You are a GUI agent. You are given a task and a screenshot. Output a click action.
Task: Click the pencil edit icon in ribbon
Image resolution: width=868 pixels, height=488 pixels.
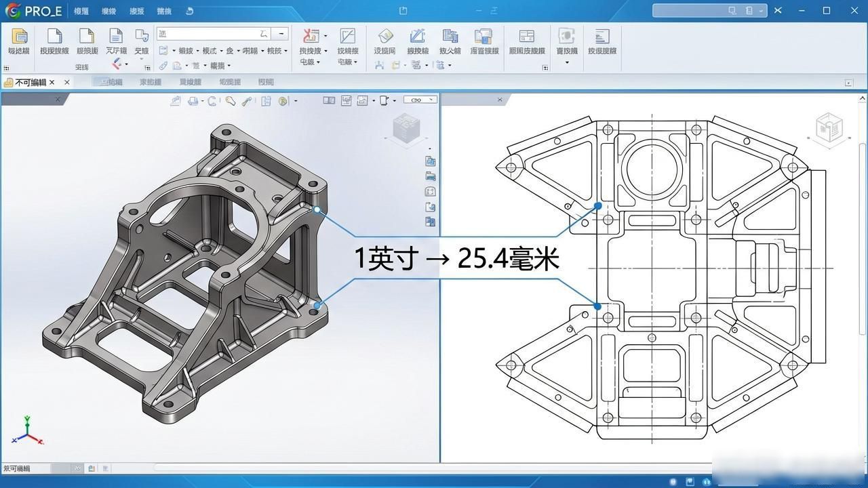pos(417,36)
